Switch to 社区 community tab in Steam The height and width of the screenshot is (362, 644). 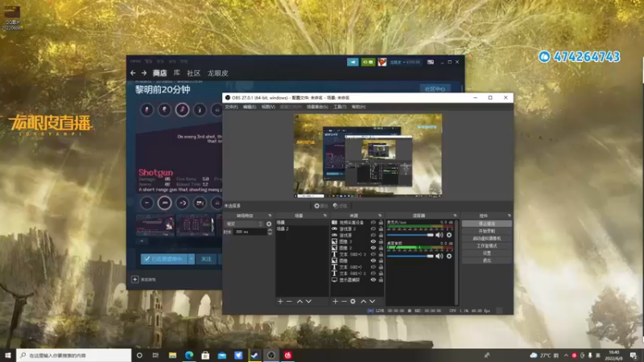pos(193,73)
